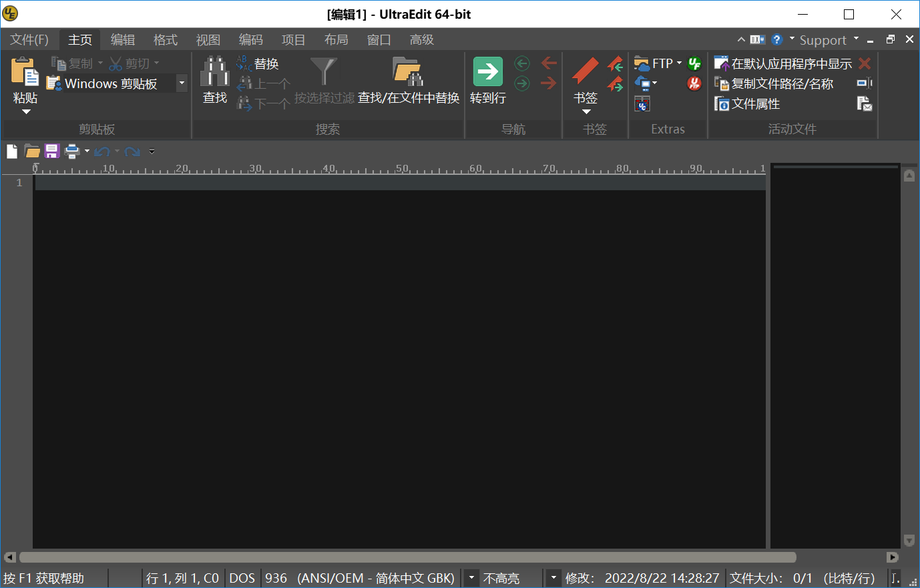
Task: Launch the green UltraFinder icon
Action: (x=694, y=63)
